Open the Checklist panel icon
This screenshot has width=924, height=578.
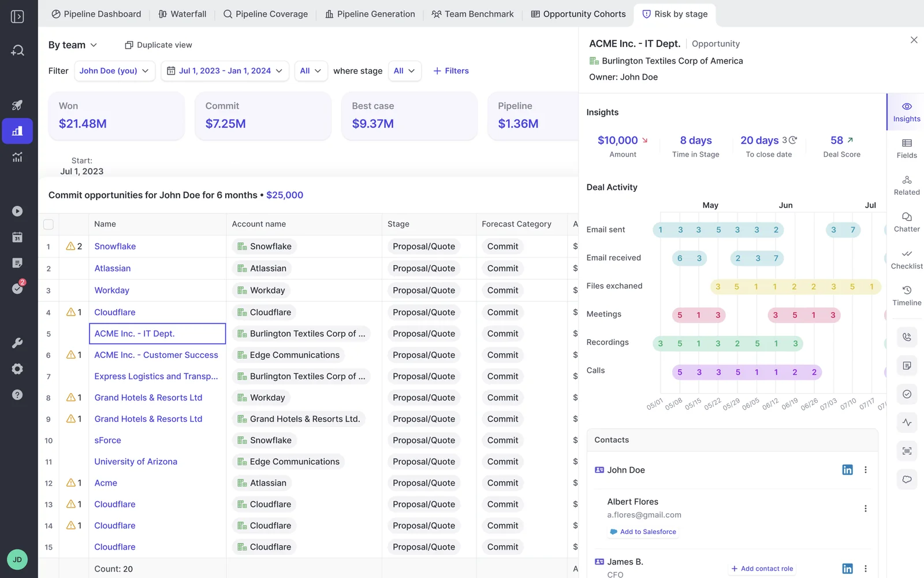(907, 260)
